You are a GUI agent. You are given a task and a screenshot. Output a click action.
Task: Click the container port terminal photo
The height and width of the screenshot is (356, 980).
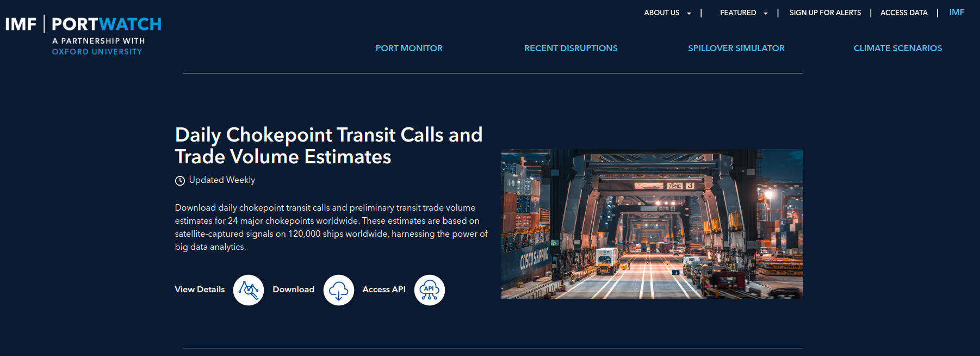[x=652, y=224]
